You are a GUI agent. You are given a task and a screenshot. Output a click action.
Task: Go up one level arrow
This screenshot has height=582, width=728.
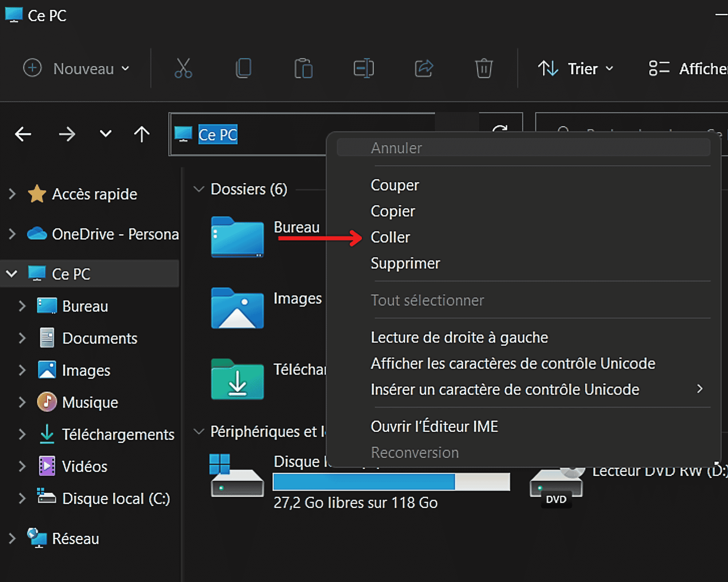pyautogui.click(x=142, y=134)
